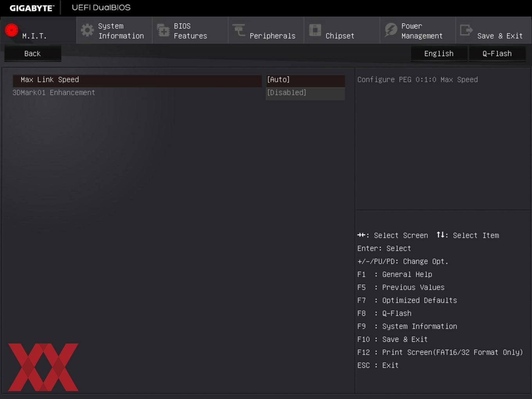Switch to the System Information tab
Image resolution: width=532 pixels, height=399 pixels.
point(114,30)
